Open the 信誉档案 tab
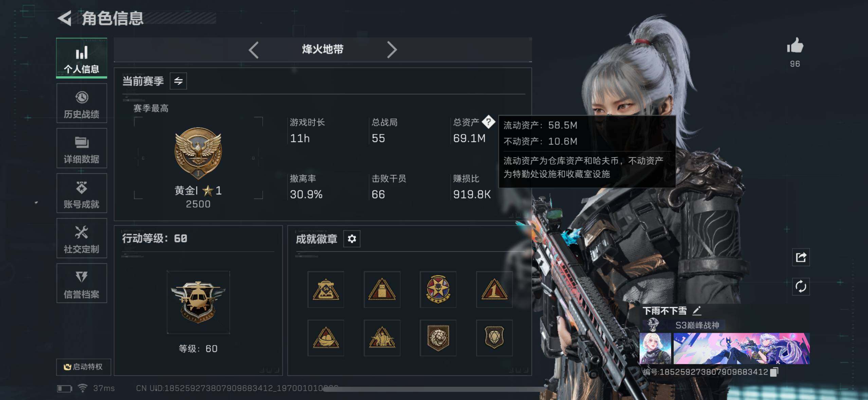 [82, 283]
